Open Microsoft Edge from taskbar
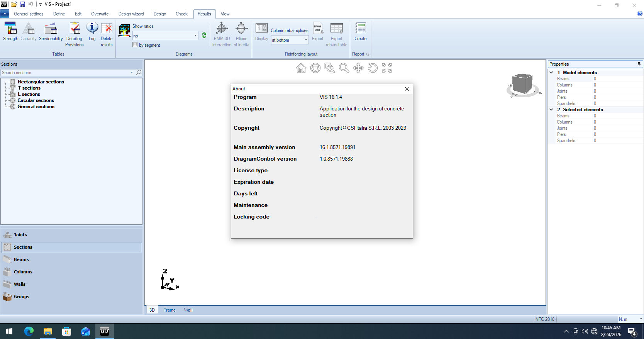This screenshot has width=644, height=339. tap(29, 331)
